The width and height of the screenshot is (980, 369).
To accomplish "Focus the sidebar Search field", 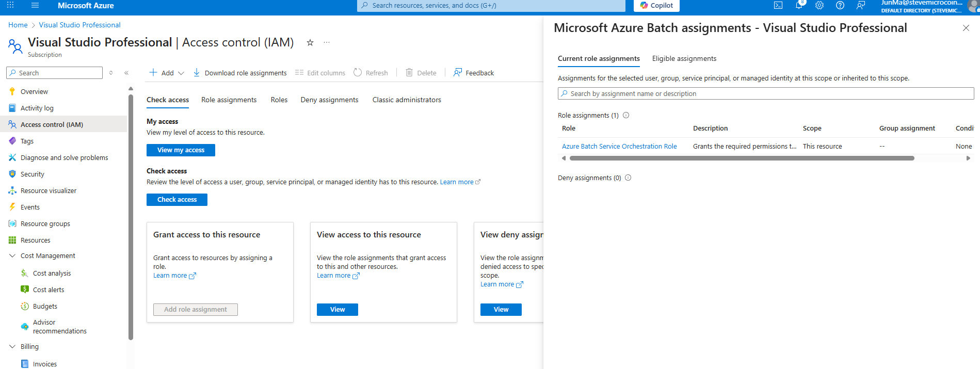I will coord(54,73).
